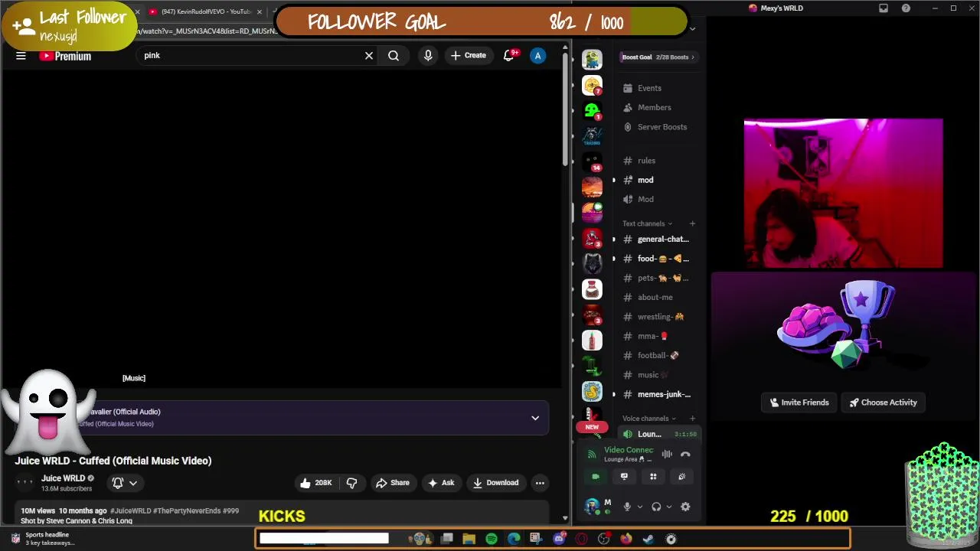The image size is (980, 551).
Task: Collapse Text channels category
Action: tap(647, 223)
